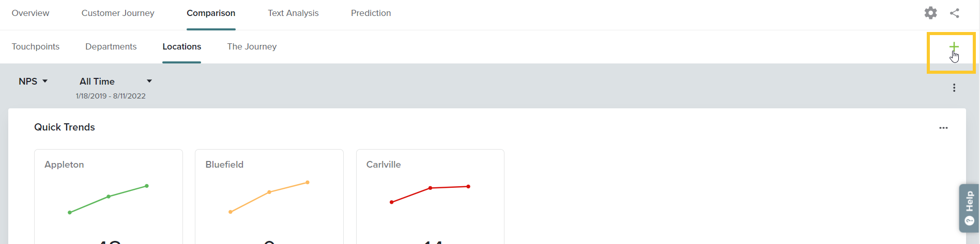This screenshot has height=244, width=980.
Task: Select the Comparison tab
Action: [x=211, y=13]
